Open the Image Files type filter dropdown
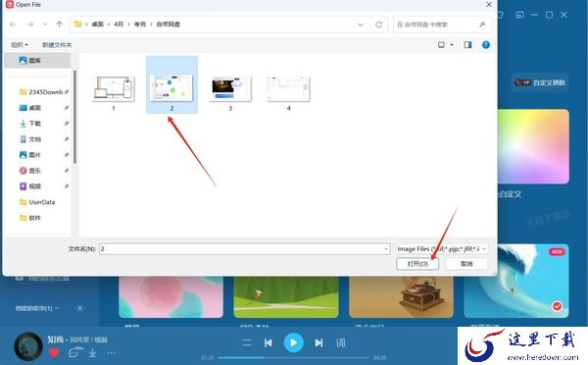Image resolution: width=588 pixels, height=365 pixels. 442,249
